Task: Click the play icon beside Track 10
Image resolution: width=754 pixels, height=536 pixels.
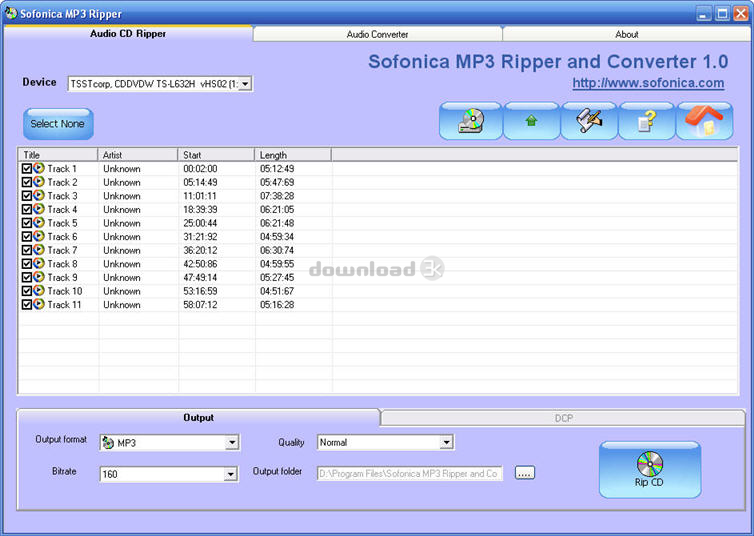Action: [x=39, y=290]
